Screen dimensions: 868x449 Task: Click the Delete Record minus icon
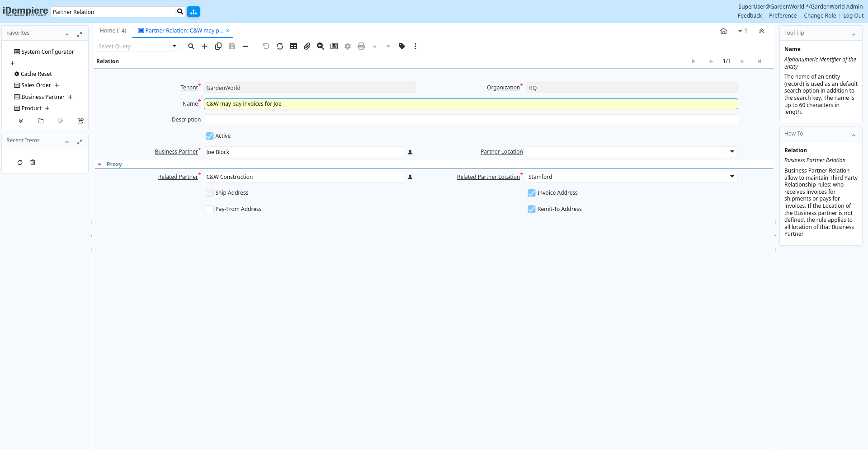[x=245, y=46]
